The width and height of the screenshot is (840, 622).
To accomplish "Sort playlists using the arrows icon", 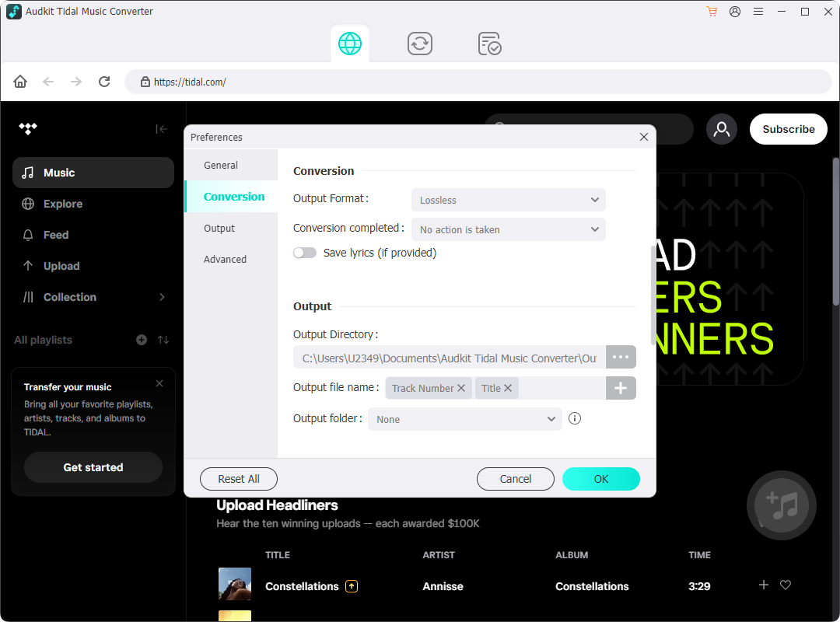I will (163, 340).
